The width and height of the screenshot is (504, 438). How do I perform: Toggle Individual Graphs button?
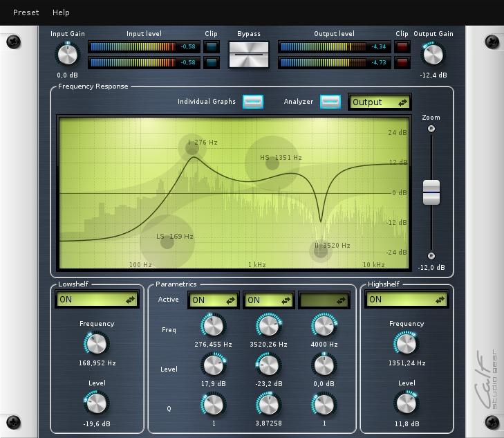pos(253,102)
